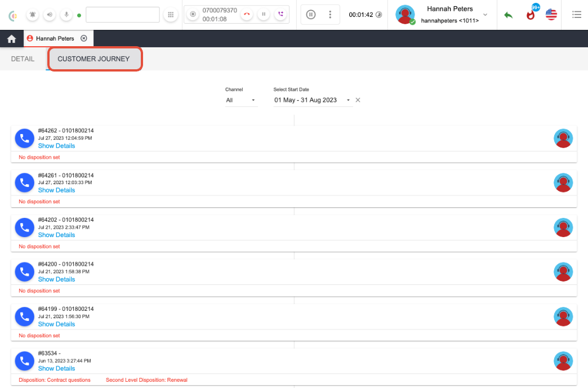The height and width of the screenshot is (388, 588).
Task: Toggle the speaker volume icon
Action: click(50, 15)
